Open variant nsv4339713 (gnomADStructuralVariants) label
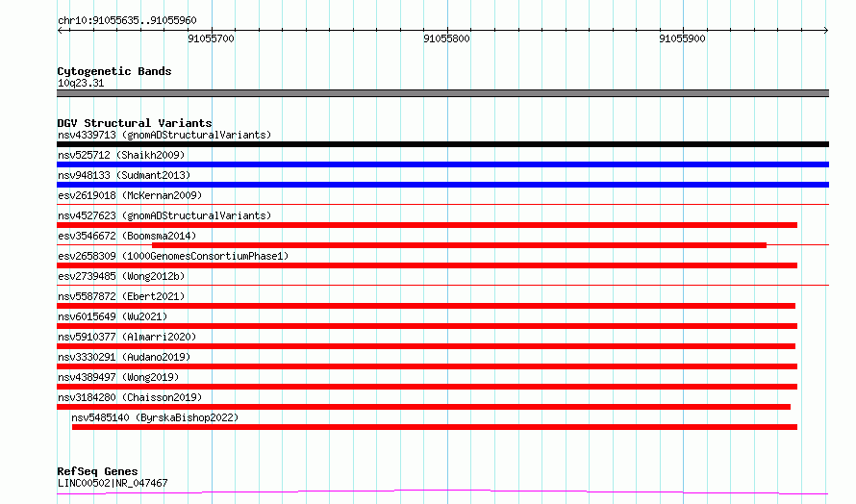856x504 pixels. coord(164,135)
